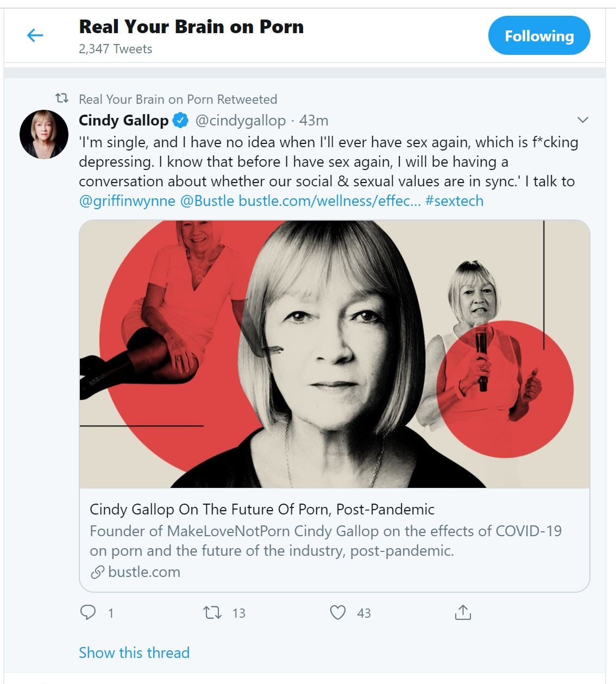Screen dimensions: 616x684
Task: Like the tweet with heart icon
Action: tap(338, 612)
